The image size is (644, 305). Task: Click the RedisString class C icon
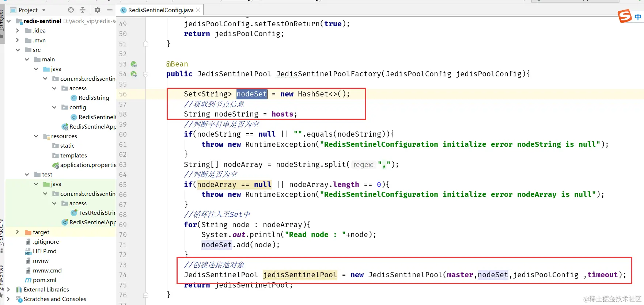[74, 98]
